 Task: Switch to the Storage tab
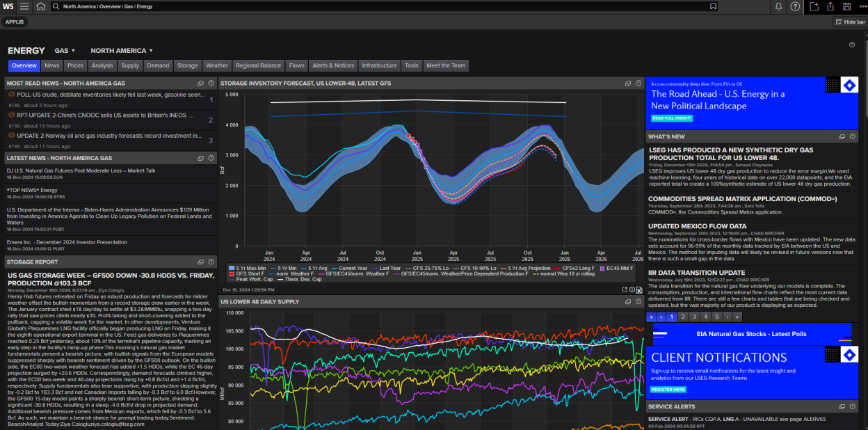click(x=187, y=66)
